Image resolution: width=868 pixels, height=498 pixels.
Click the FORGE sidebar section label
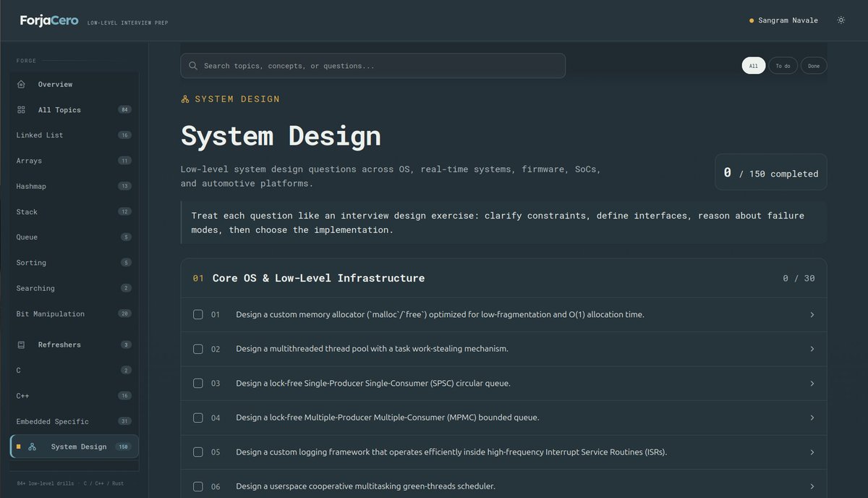point(26,61)
